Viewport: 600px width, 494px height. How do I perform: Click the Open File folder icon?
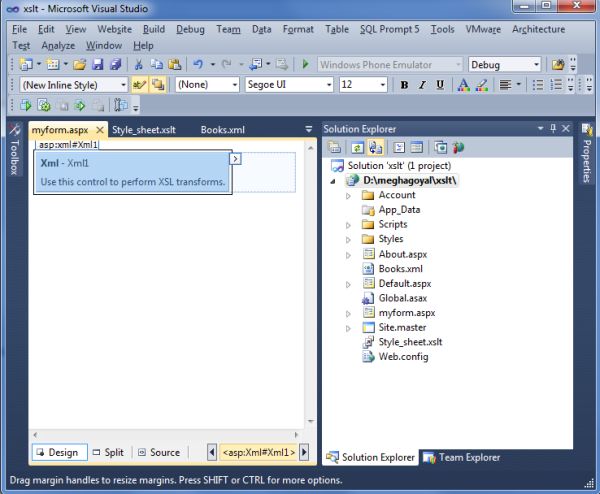point(80,64)
